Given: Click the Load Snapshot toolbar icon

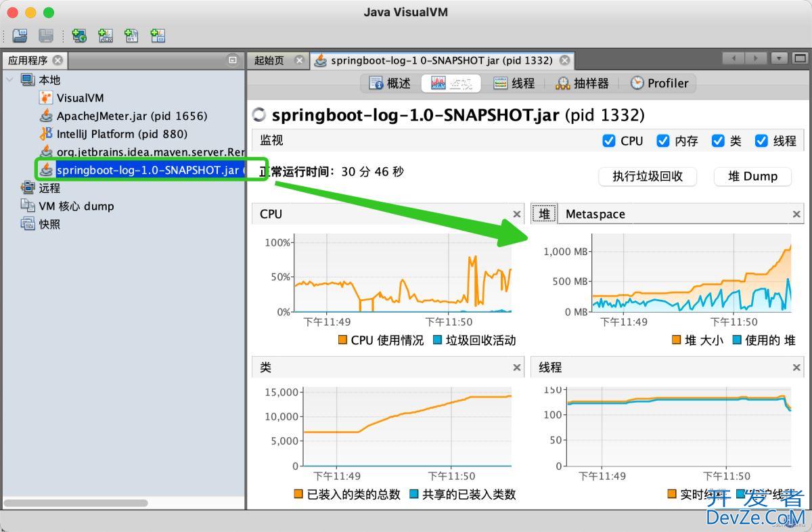Looking at the screenshot, I should 20,35.
